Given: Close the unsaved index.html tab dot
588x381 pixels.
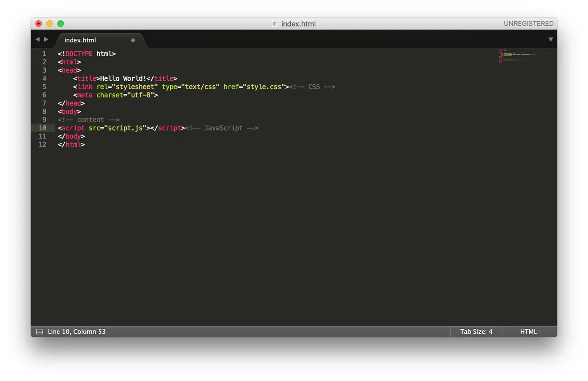Looking at the screenshot, I should [x=133, y=40].
